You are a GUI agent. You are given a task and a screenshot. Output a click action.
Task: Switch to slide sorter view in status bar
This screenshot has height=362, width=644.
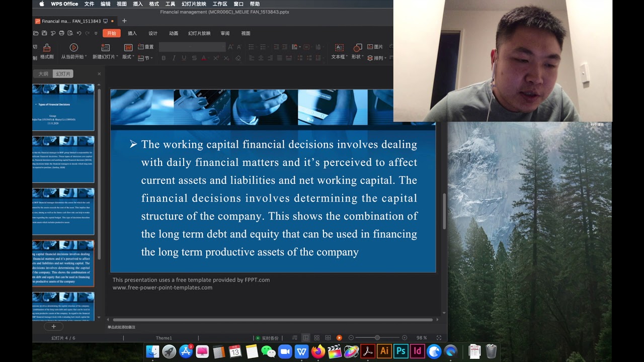pyautogui.click(x=316, y=338)
